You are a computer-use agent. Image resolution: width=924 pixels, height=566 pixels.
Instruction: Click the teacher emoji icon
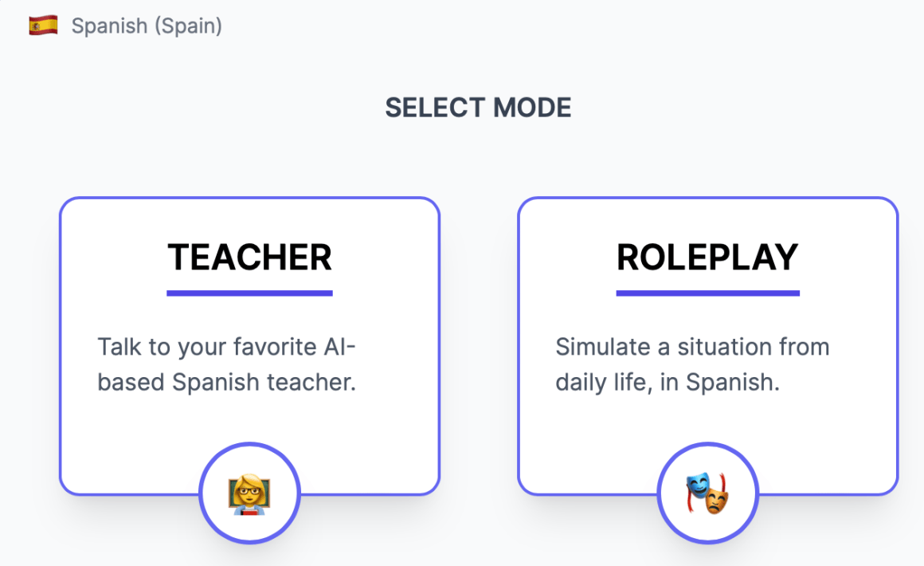(249, 494)
